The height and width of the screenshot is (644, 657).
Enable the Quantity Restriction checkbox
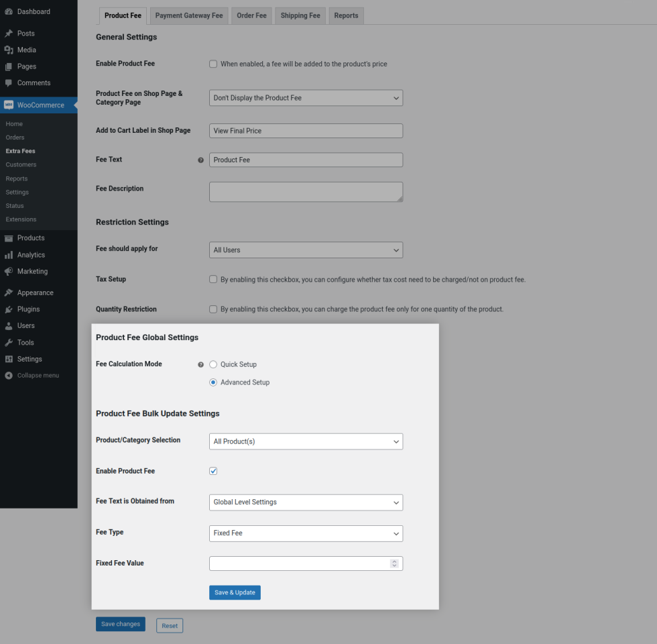pyautogui.click(x=213, y=309)
